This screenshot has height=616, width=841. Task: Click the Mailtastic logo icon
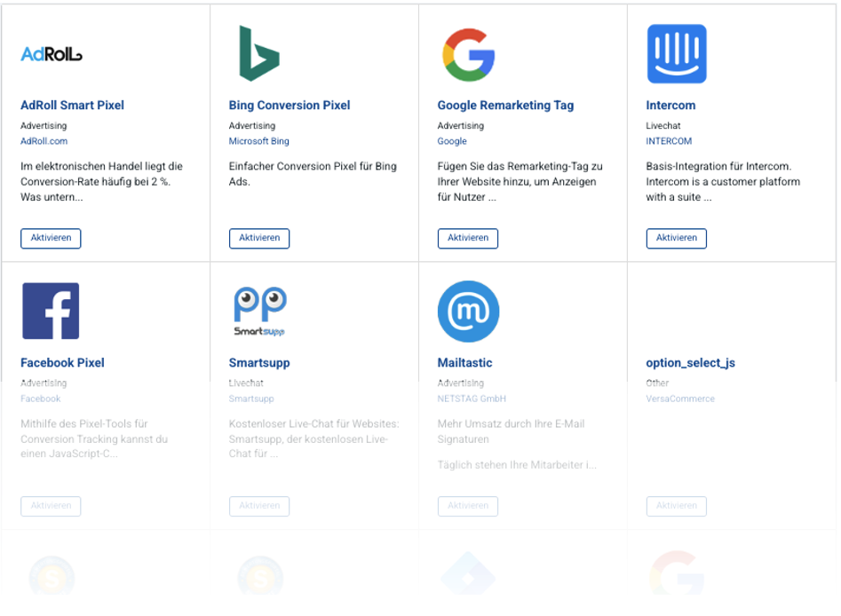(468, 311)
